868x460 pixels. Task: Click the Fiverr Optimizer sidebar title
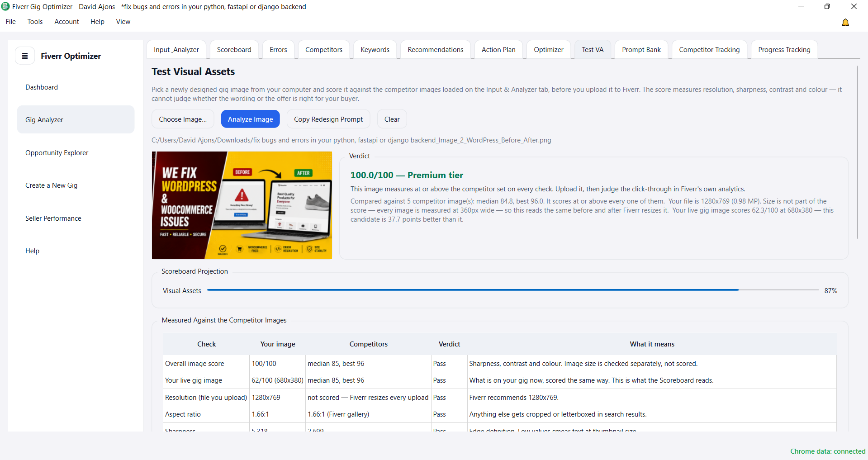click(x=71, y=56)
